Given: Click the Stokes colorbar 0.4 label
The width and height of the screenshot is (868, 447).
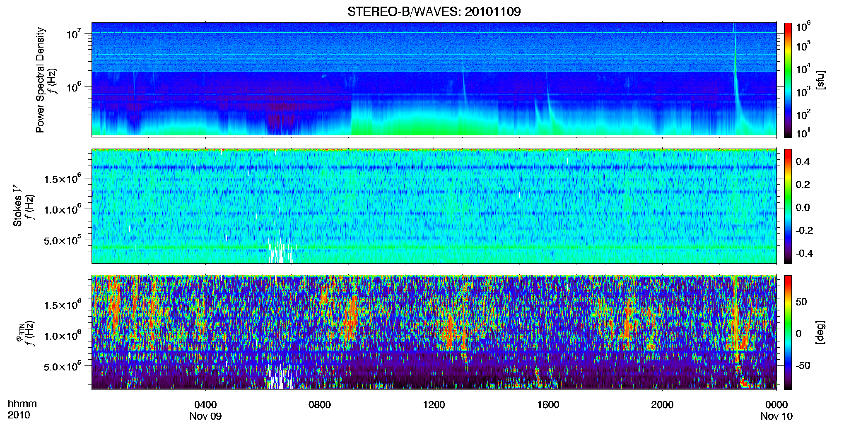Looking at the screenshot, I should pos(803,162).
